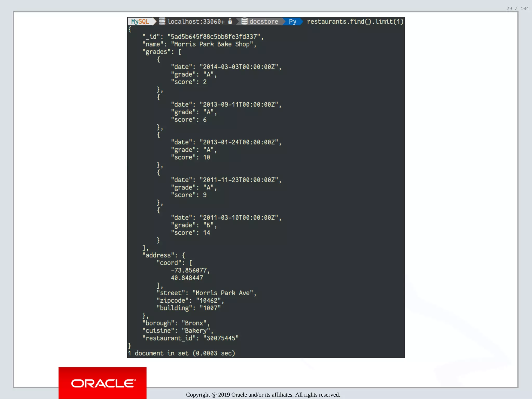Click the "_id" value string

point(214,37)
